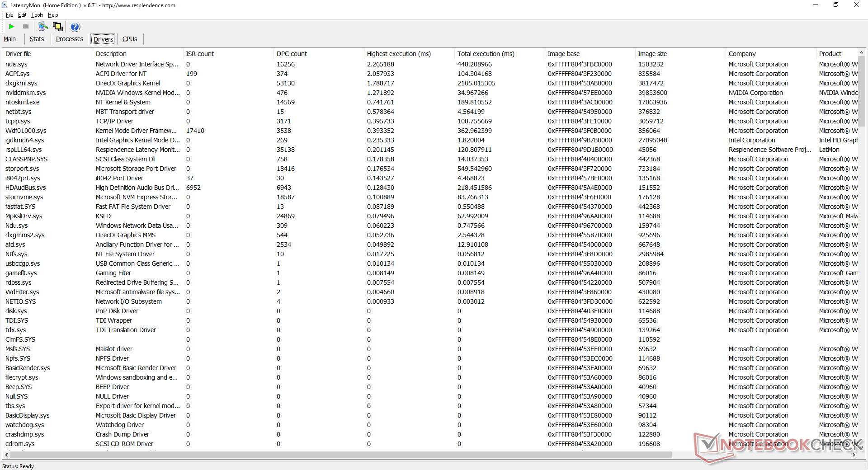Open the Edit menu
Viewport: 868px width, 470px height.
pos(22,15)
